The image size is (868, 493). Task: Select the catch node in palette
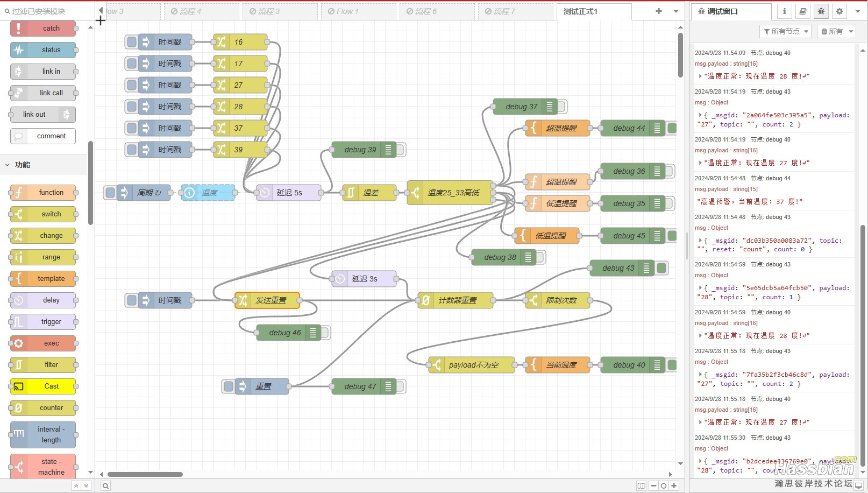(x=43, y=29)
